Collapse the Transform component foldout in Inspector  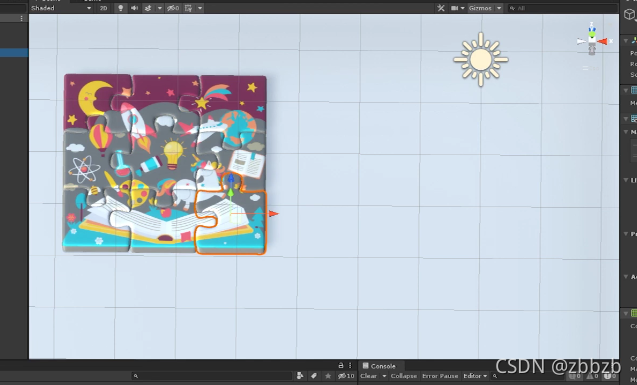626,41
